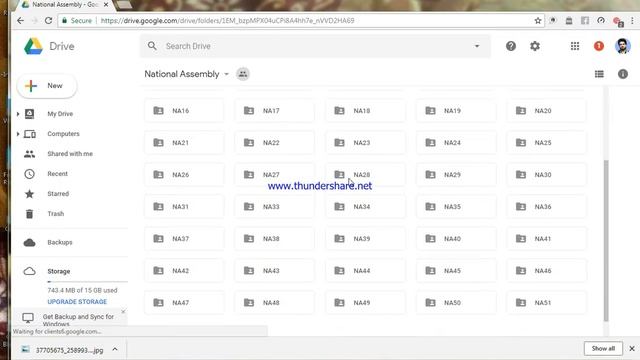Select My Drive in the sidebar
This screenshot has height=360, width=640.
click(x=60, y=114)
